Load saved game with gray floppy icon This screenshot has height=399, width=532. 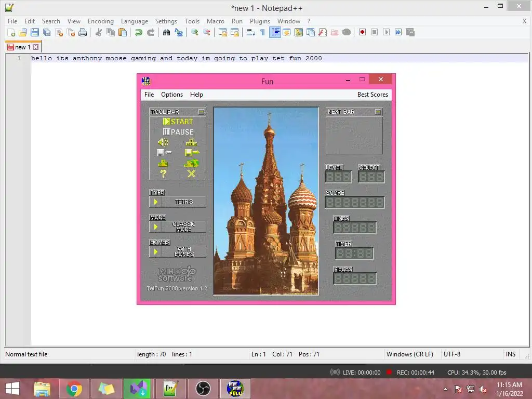pos(164,153)
